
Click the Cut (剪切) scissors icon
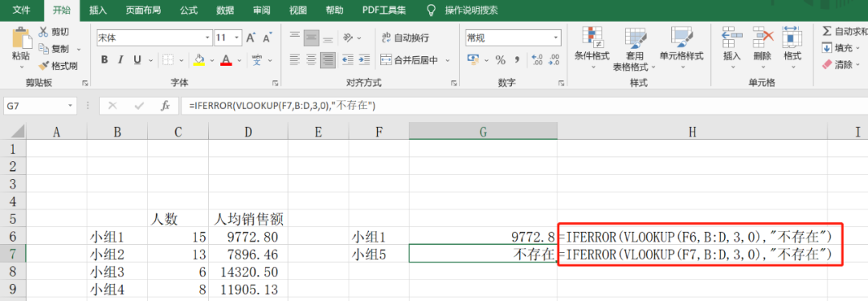tap(43, 32)
